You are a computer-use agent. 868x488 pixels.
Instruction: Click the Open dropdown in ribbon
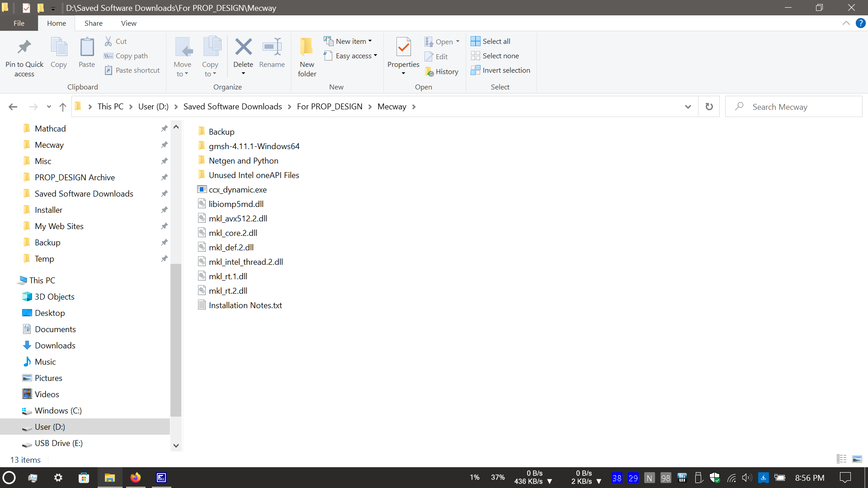(x=442, y=42)
